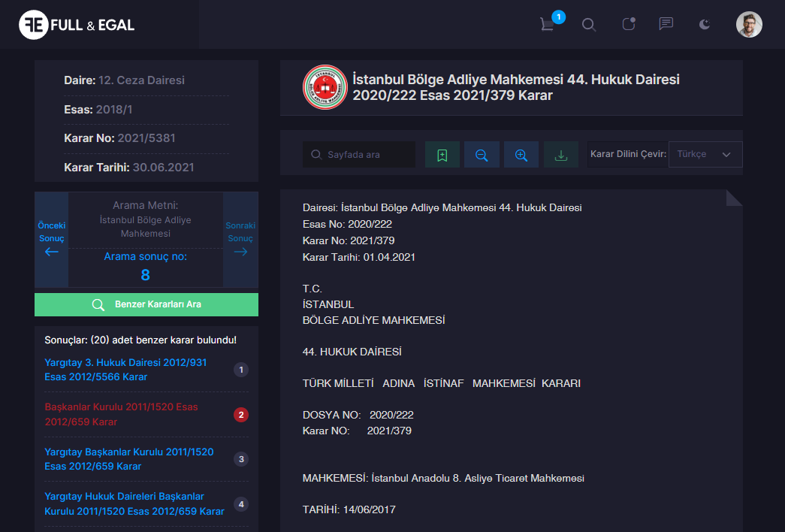Go to Önceki Sonuç
785x532 pixels.
pos(52,239)
